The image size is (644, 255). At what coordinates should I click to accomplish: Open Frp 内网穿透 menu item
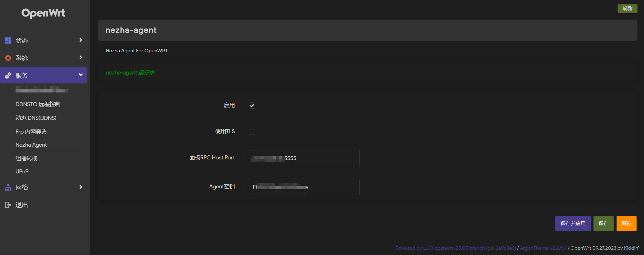point(31,132)
